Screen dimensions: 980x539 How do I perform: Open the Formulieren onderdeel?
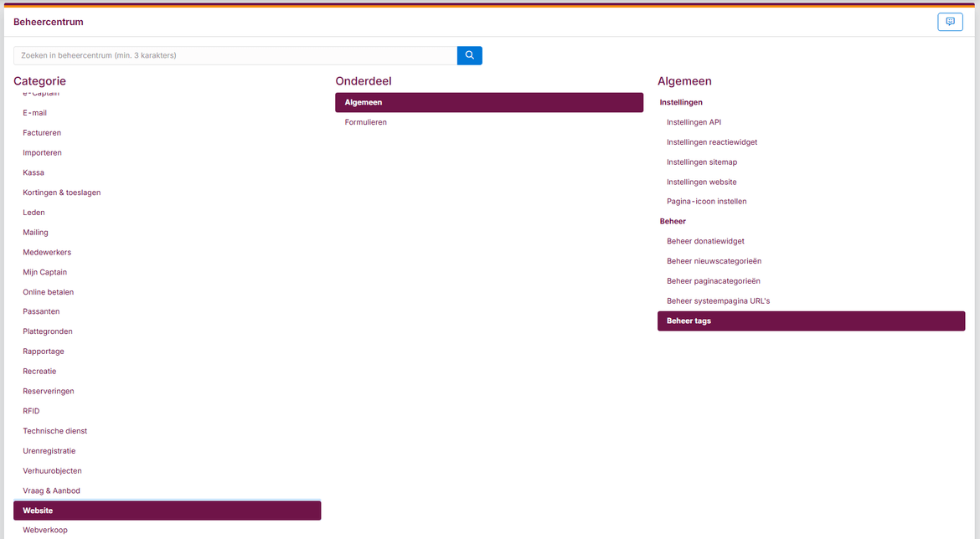pyautogui.click(x=366, y=122)
